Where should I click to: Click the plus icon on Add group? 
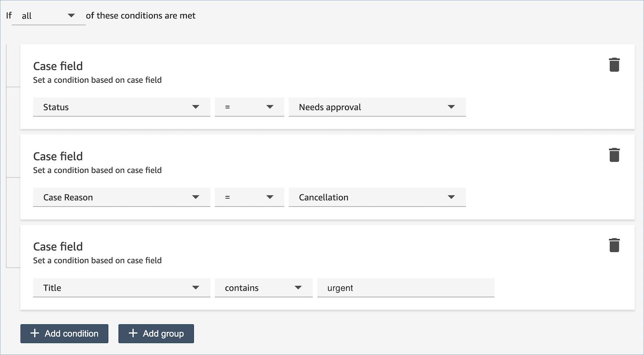[x=133, y=333]
